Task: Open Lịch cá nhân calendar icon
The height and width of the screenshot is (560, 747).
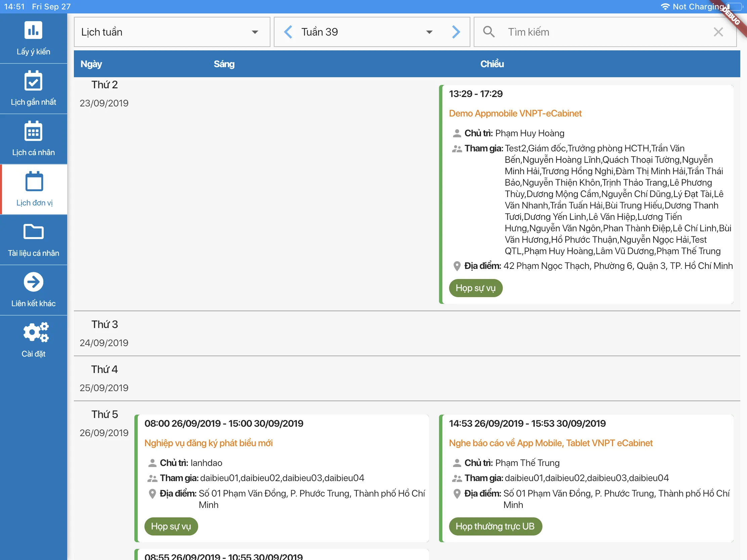Action: [34, 131]
